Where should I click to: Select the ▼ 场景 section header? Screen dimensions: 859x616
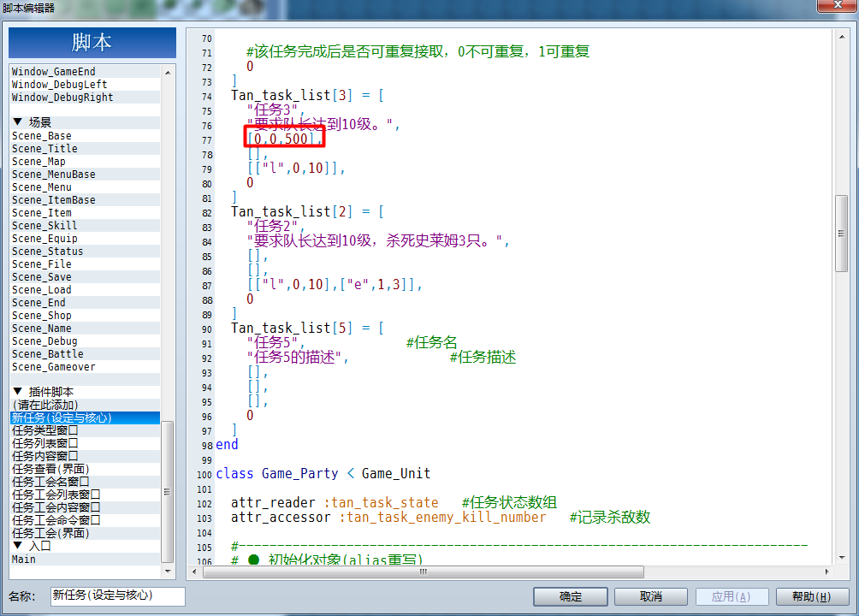pyautogui.click(x=86, y=122)
